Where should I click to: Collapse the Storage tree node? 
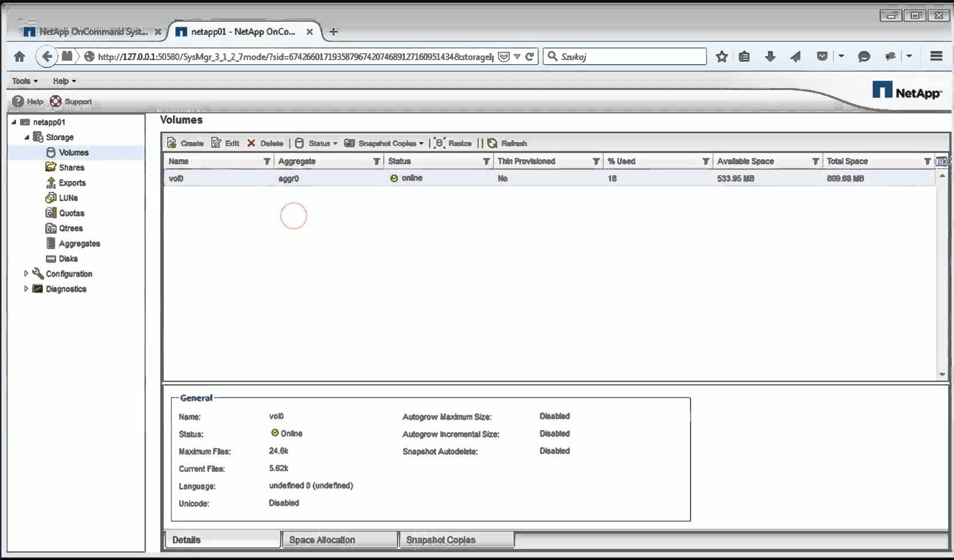26,137
